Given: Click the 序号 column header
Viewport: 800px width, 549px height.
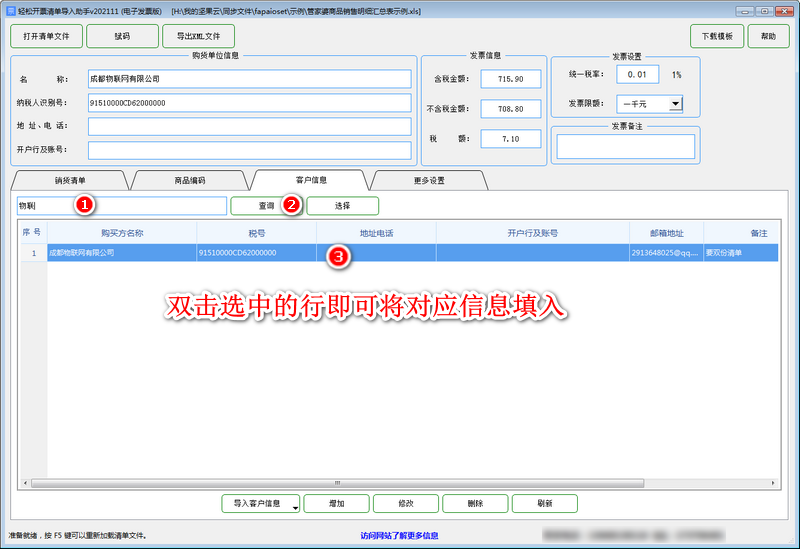Looking at the screenshot, I should (32, 233).
